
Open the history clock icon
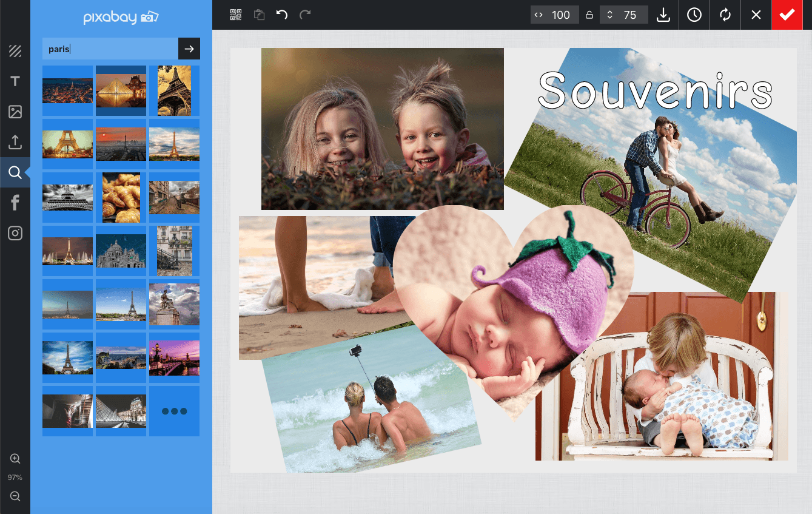[694, 15]
